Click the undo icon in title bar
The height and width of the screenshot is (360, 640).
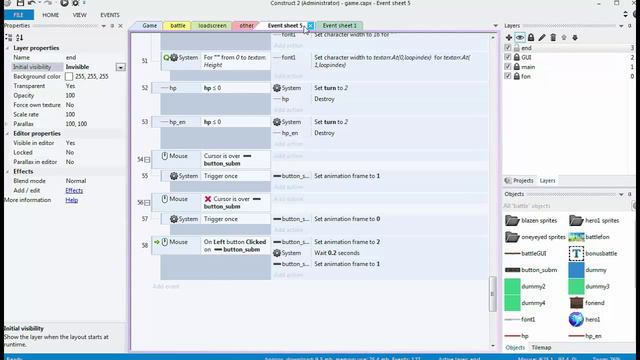tap(32, 3)
